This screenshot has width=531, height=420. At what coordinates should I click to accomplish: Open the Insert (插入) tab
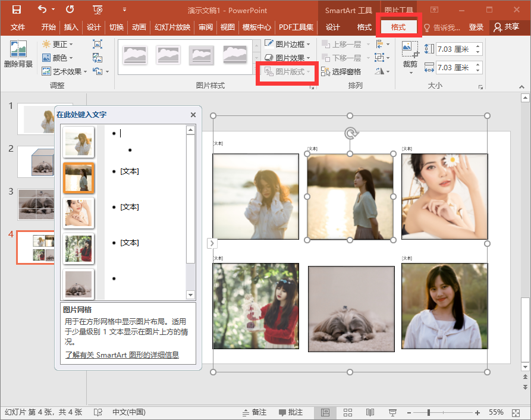[x=71, y=27]
